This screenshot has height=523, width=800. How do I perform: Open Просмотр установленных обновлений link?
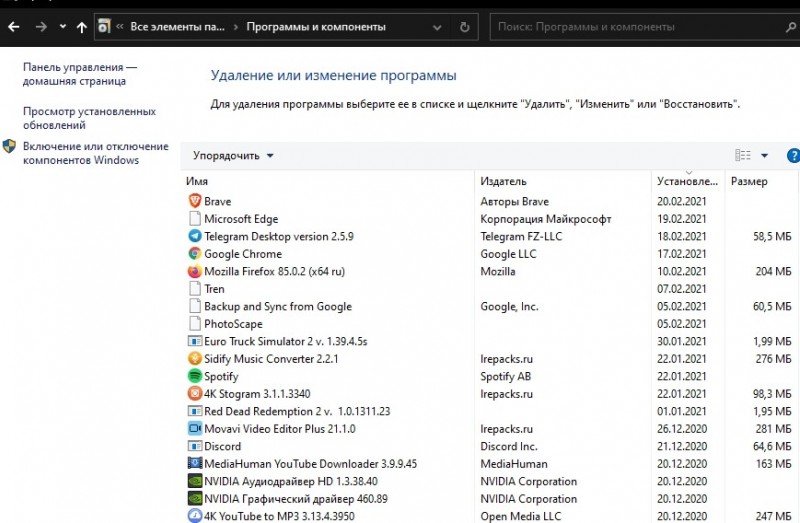89,118
